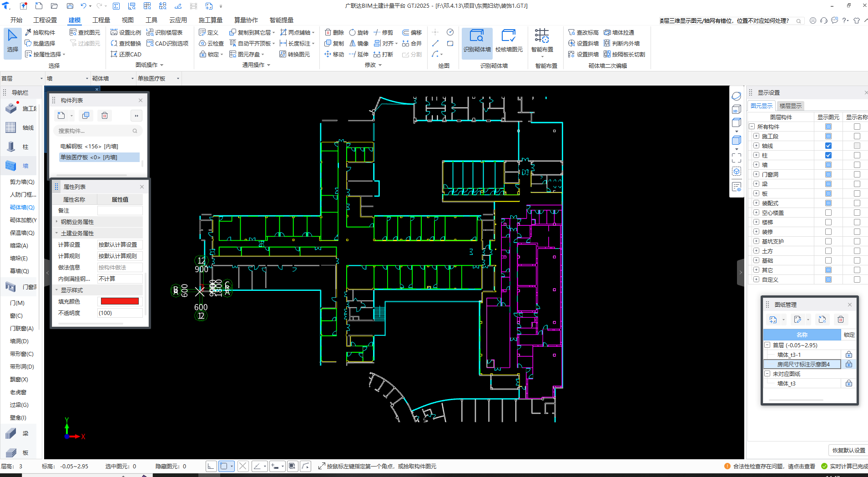Click the 删除 delete tool
The image size is (868, 477).
click(334, 32)
